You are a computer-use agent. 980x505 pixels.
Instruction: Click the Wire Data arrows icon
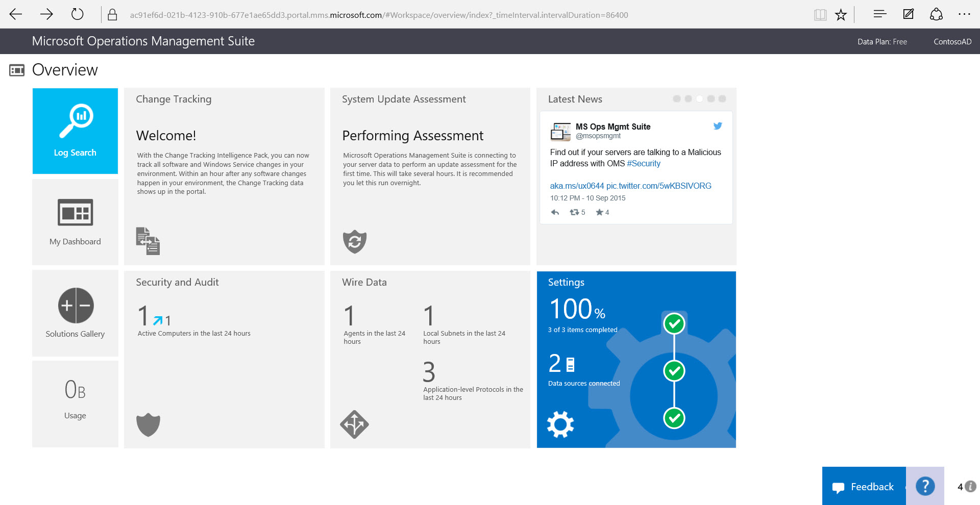[355, 424]
